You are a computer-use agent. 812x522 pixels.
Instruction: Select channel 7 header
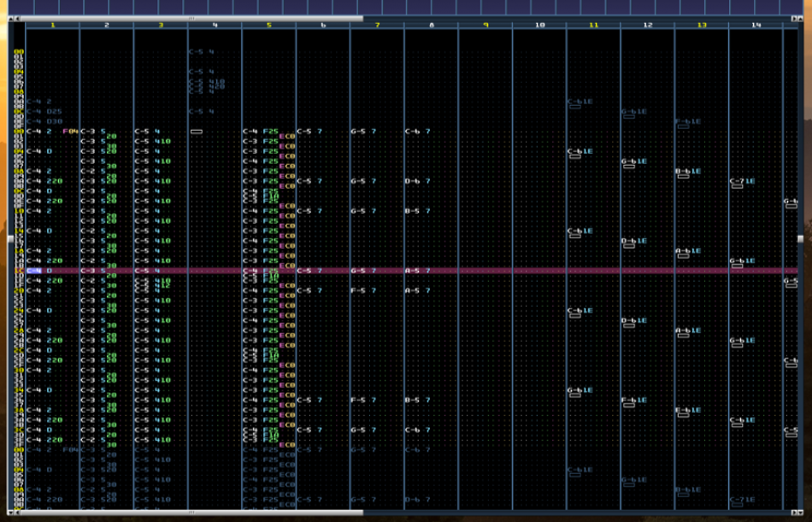(x=377, y=26)
